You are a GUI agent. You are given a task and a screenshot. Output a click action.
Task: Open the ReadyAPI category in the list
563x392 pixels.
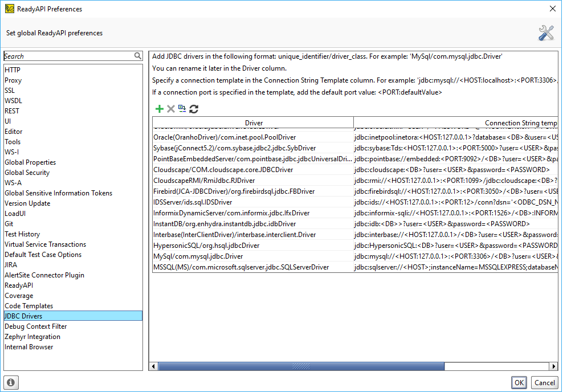(74, 285)
